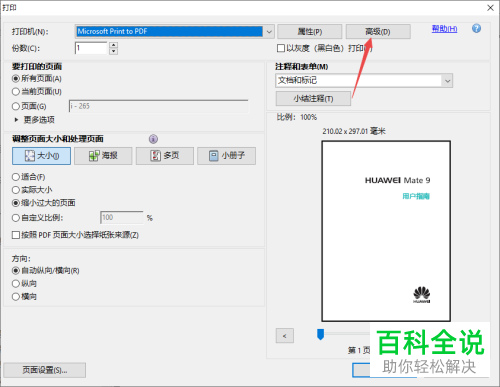Select 实际大小 actual size option
Image resolution: width=500 pixels, height=387 pixels.
click(x=32, y=190)
